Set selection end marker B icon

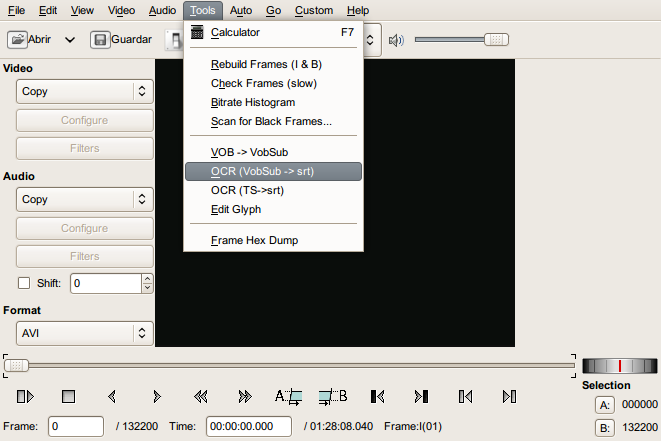[333, 396]
